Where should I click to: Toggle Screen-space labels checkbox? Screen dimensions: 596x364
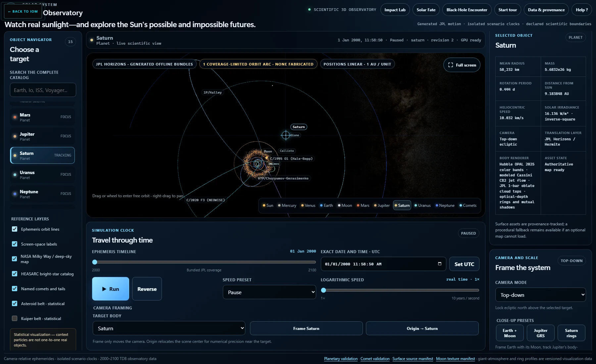tap(15, 244)
